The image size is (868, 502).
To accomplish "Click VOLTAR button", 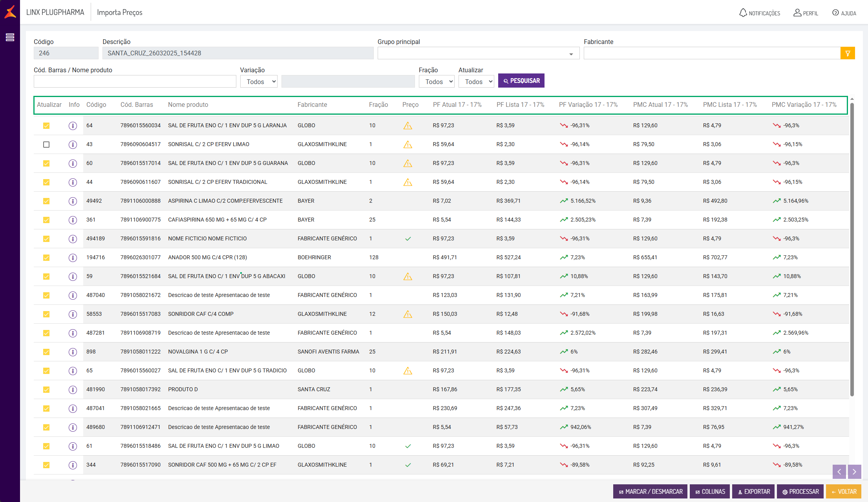I will pyautogui.click(x=844, y=492).
